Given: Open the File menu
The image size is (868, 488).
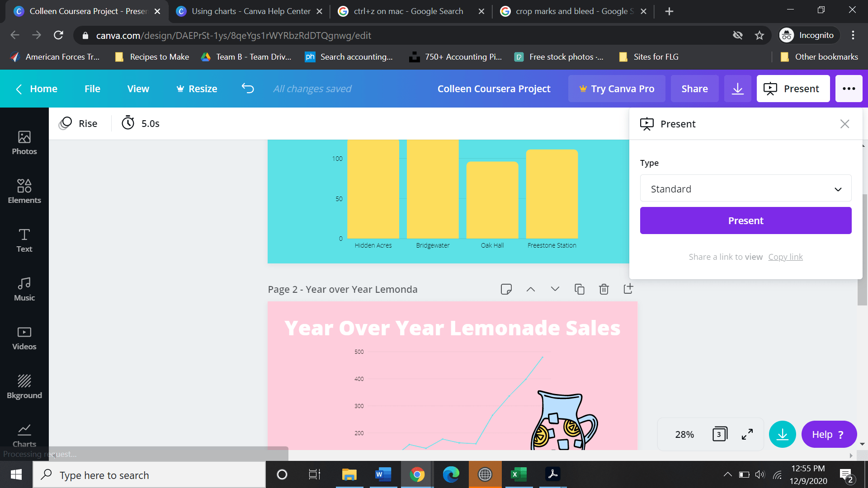Looking at the screenshot, I should click(92, 89).
